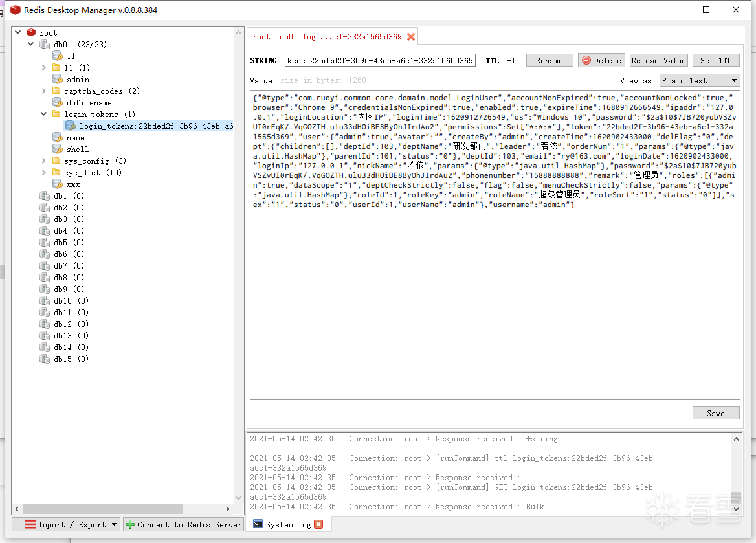The height and width of the screenshot is (543, 756).
Task: Open the Import / Export dropdown arrow
Action: coord(115,524)
